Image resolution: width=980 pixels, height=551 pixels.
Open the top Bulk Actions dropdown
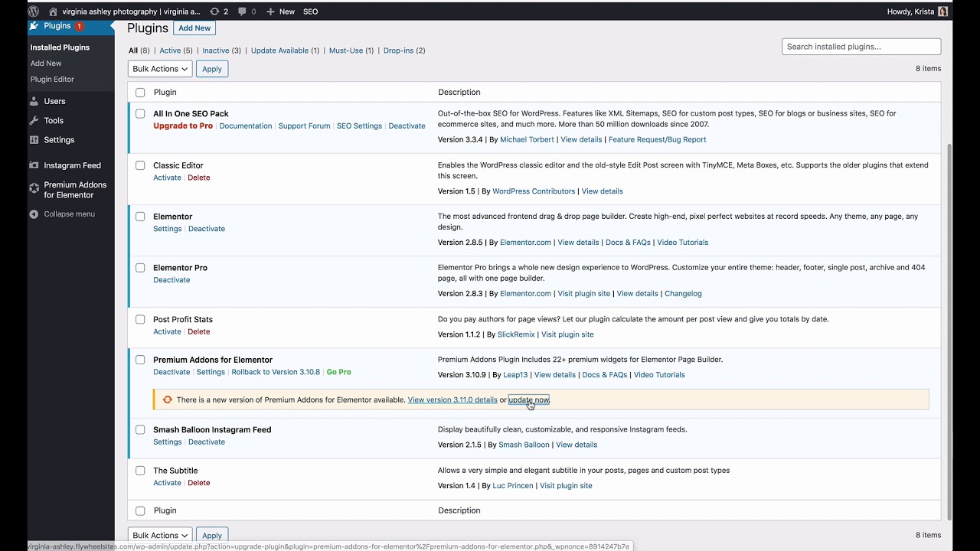160,69
